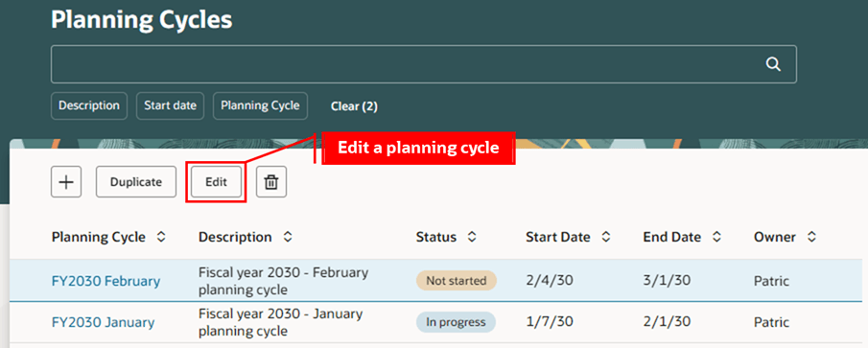Select the Start date filter chip

pos(171,105)
